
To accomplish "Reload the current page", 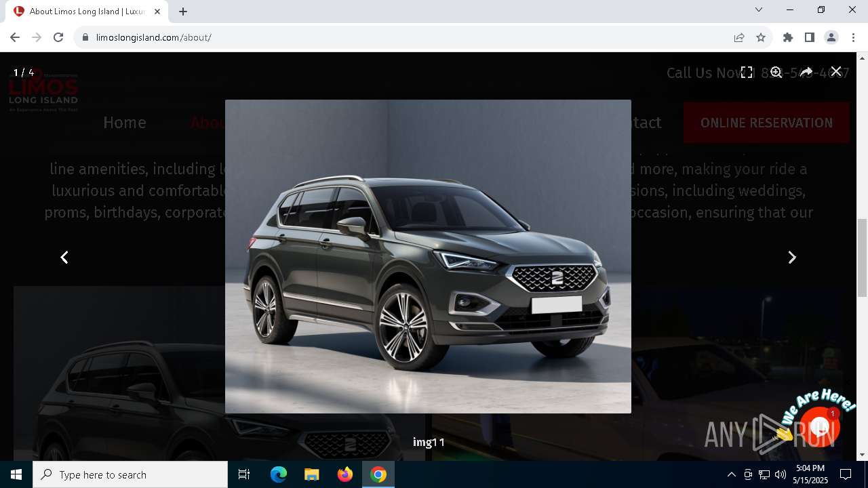I will click(x=58, y=37).
